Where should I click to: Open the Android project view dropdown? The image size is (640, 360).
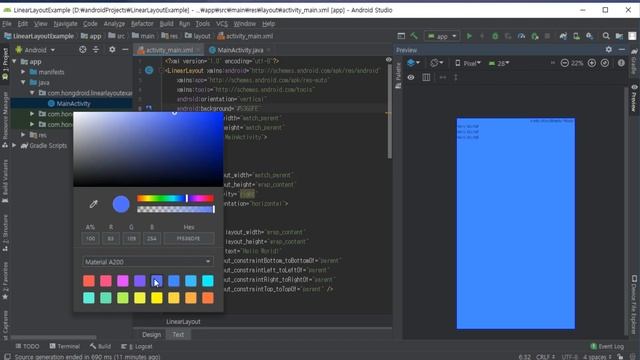pos(35,50)
